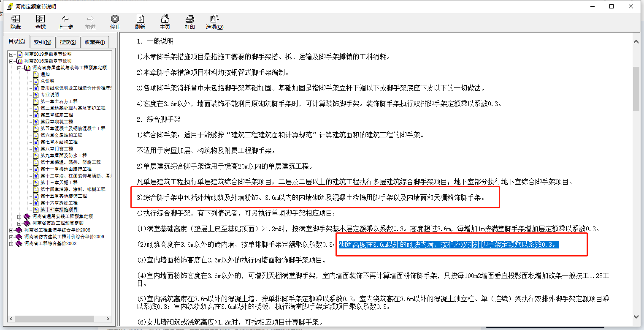Open 第三章桩基工程 chapter
644x330 pixels.
57,115
